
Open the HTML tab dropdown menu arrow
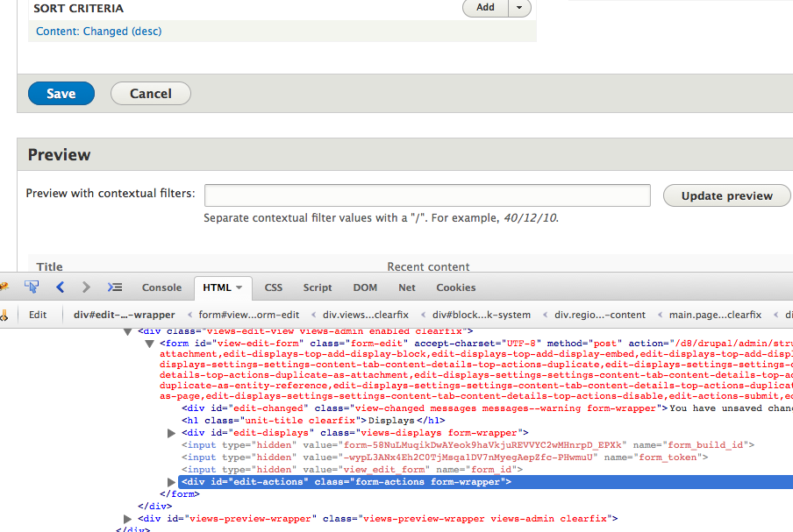pyautogui.click(x=240, y=287)
